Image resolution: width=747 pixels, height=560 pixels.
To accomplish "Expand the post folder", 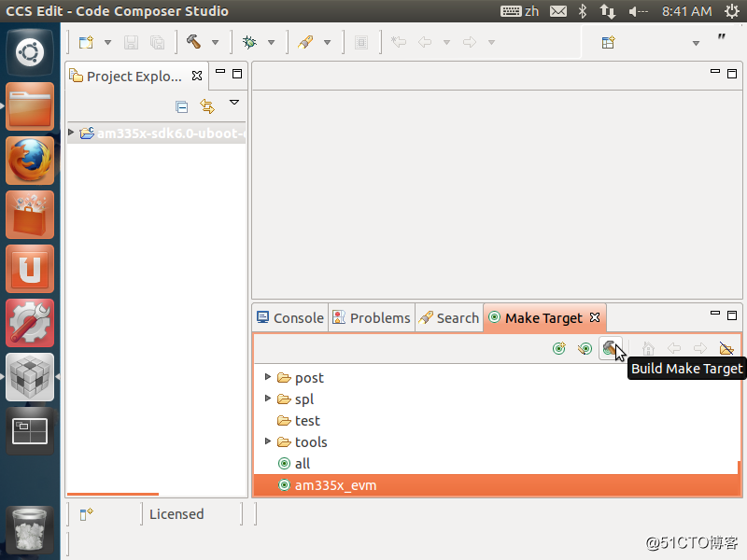I will 268,377.
